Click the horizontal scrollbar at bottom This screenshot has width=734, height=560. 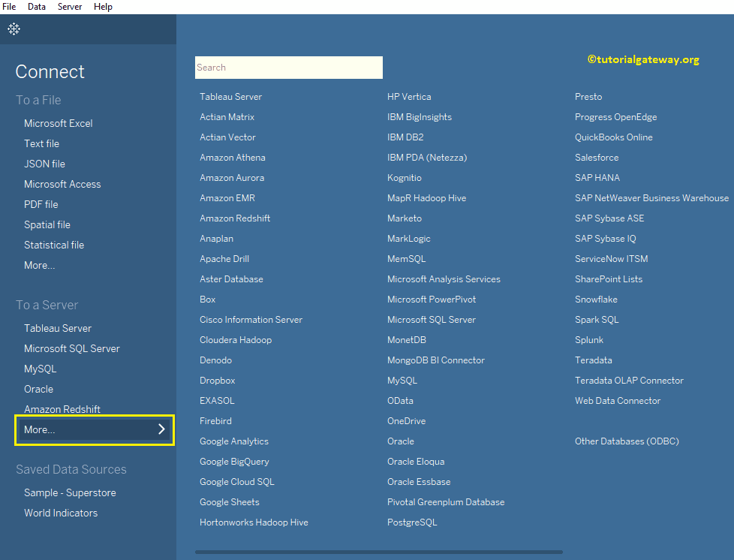click(x=379, y=552)
